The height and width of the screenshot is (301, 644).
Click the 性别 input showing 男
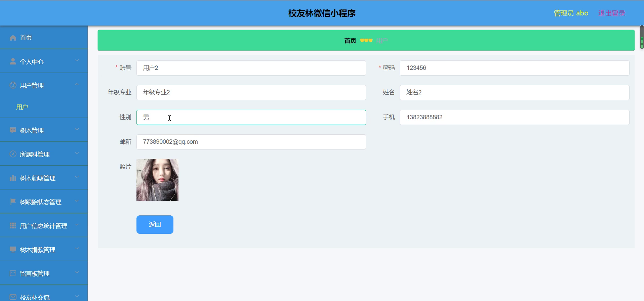pyautogui.click(x=251, y=117)
